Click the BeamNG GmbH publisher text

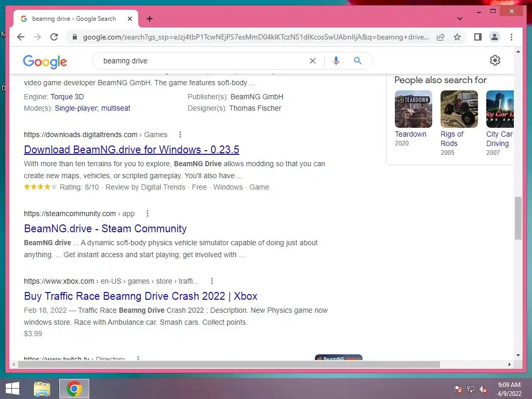tap(257, 97)
